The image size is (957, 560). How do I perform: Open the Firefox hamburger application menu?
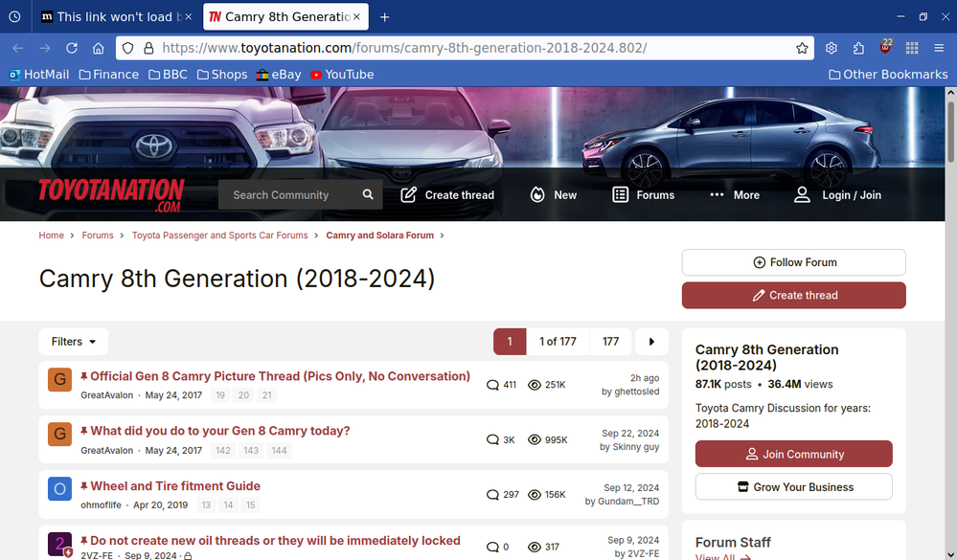939,48
